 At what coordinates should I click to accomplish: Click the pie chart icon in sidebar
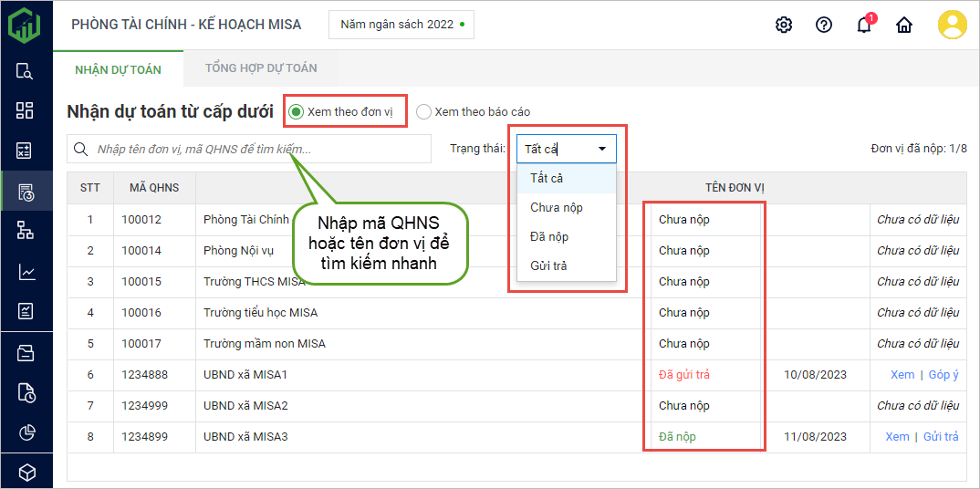tap(26, 432)
